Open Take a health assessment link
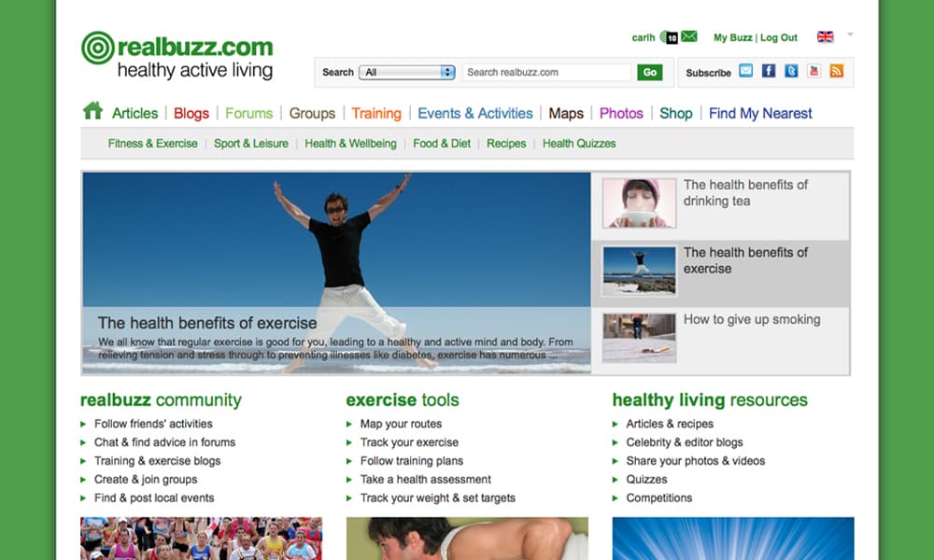934x560 pixels. pos(425,479)
